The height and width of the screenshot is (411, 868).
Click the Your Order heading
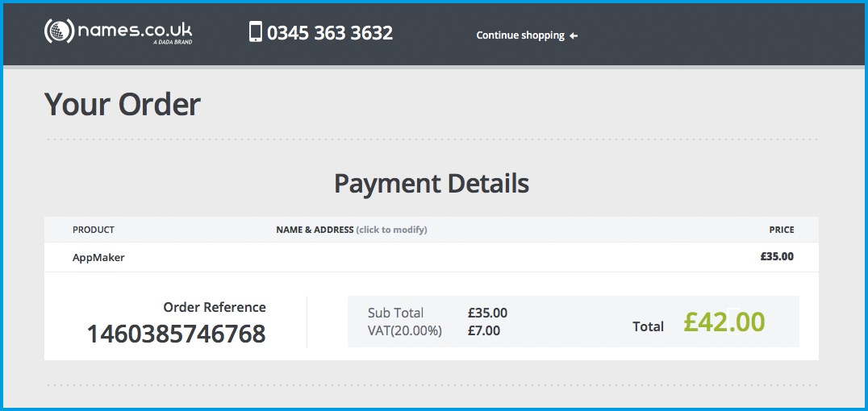coord(123,105)
